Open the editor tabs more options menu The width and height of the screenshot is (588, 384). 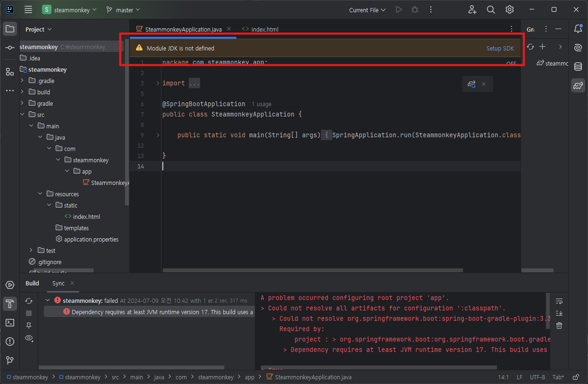pos(512,29)
